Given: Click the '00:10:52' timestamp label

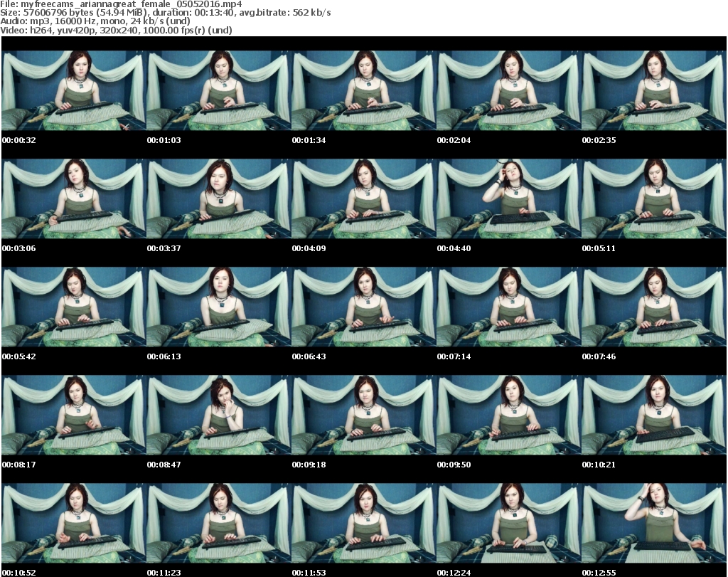Looking at the screenshot, I should [19, 573].
